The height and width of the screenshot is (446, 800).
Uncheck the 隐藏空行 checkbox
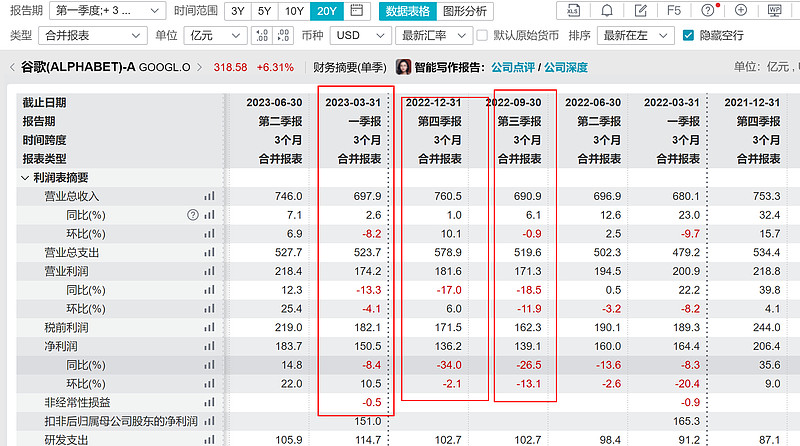[x=687, y=35]
